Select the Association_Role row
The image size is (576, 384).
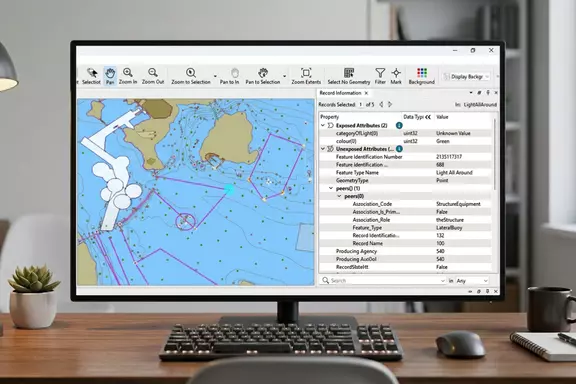406,220
